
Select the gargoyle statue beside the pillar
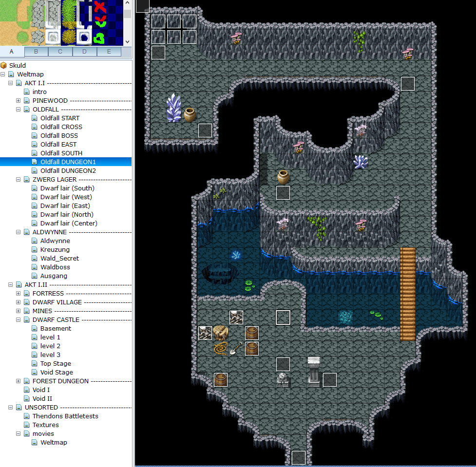click(x=283, y=379)
